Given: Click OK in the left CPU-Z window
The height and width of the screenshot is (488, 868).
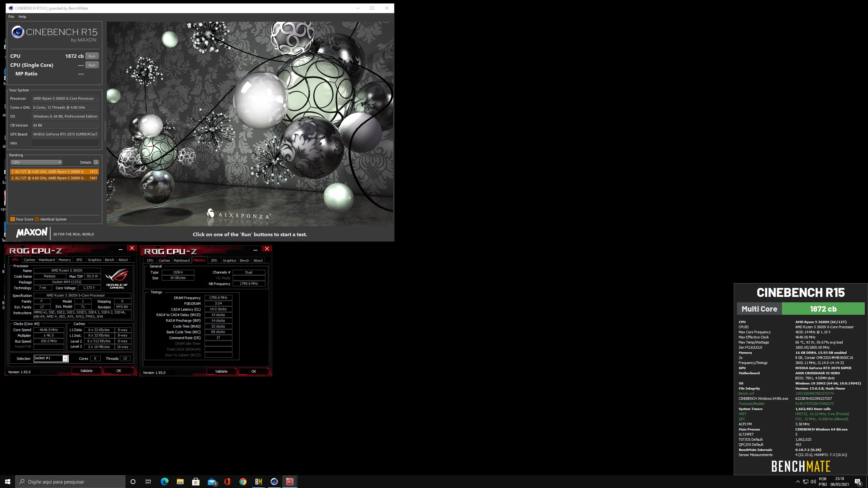Looking at the screenshot, I should (119, 371).
